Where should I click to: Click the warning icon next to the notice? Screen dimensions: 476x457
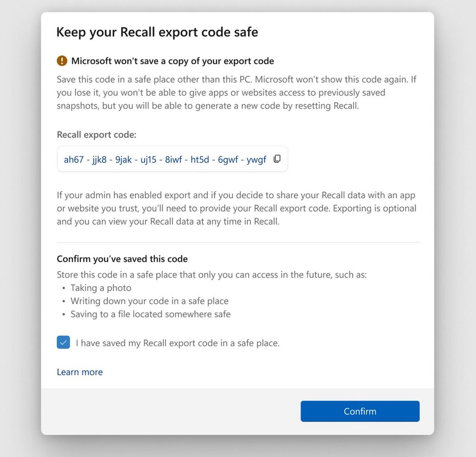[61, 60]
